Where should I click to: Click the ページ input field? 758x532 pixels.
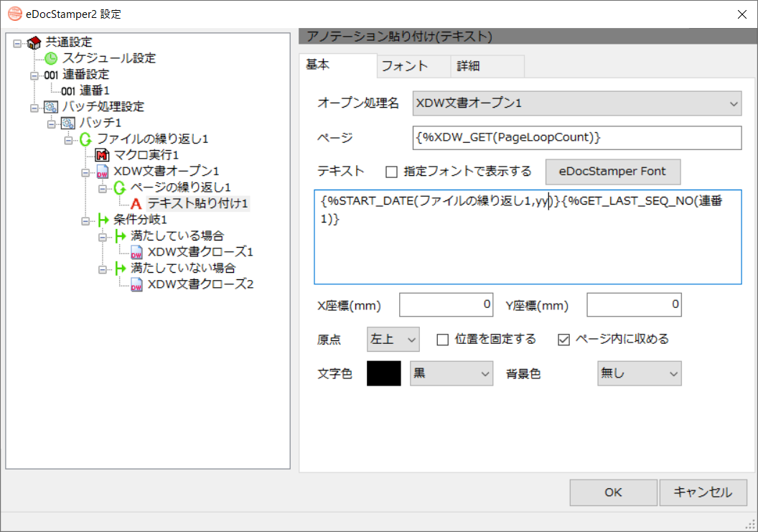pyautogui.click(x=576, y=138)
